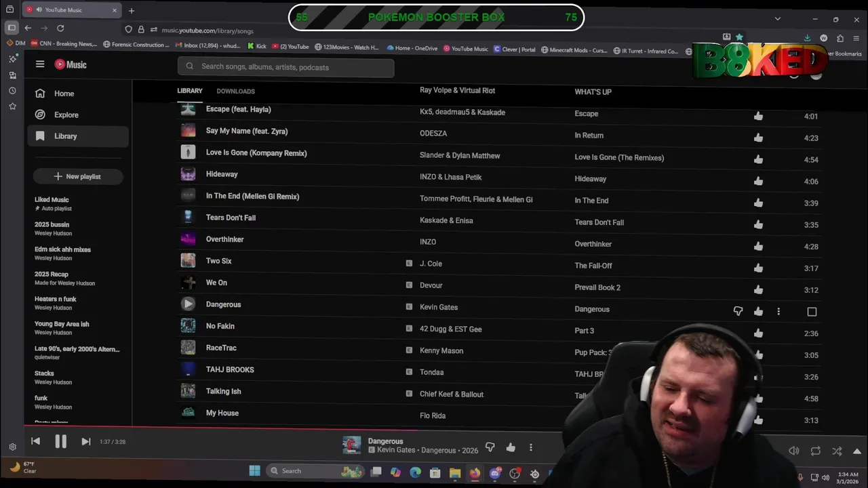
Task: Open the Windows Start menu
Action: click(254, 471)
